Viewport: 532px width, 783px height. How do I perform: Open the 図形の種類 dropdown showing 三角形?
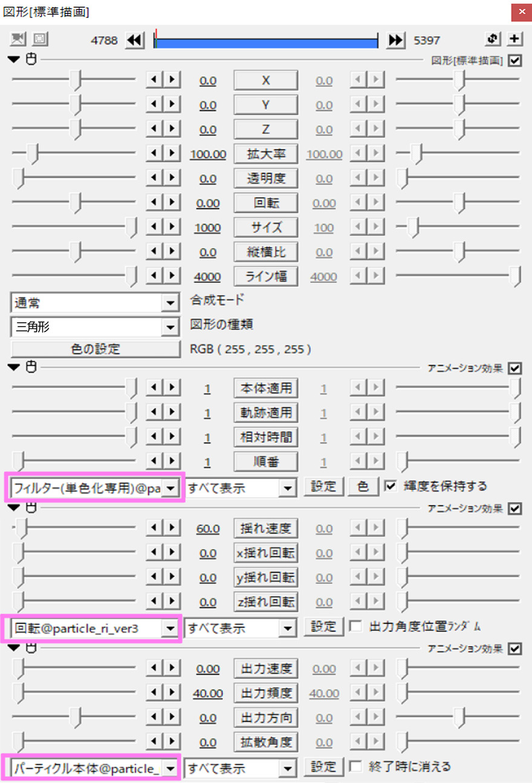(x=95, y=327)
